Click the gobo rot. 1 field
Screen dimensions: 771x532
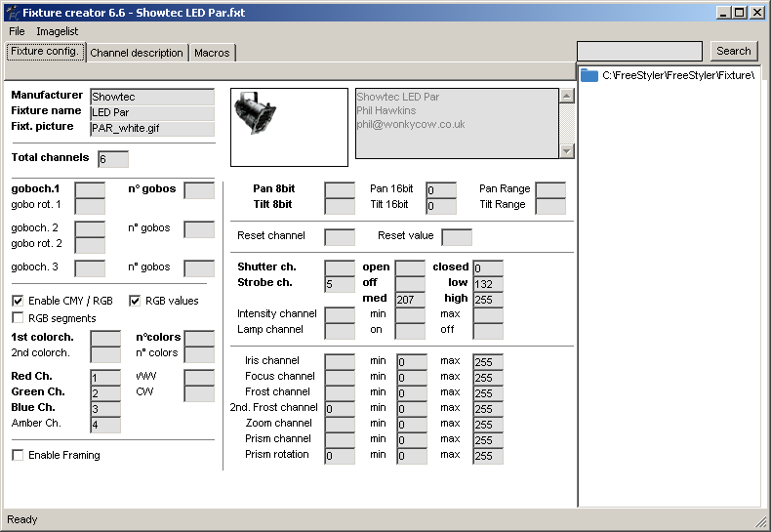tap(90, 206)
